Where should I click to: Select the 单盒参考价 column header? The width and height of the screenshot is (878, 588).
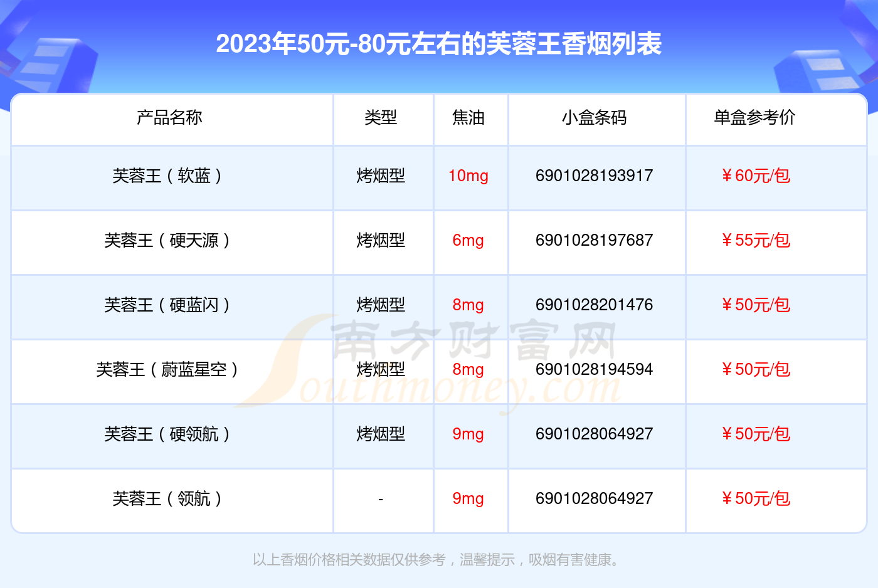coord(755,117)
